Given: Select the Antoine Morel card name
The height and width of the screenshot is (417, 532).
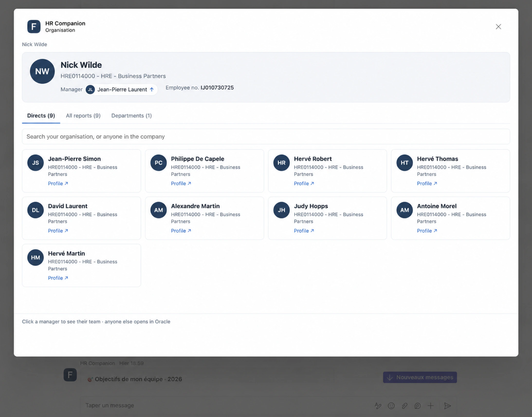Looking at the screenshot, I should coord(437,206).
